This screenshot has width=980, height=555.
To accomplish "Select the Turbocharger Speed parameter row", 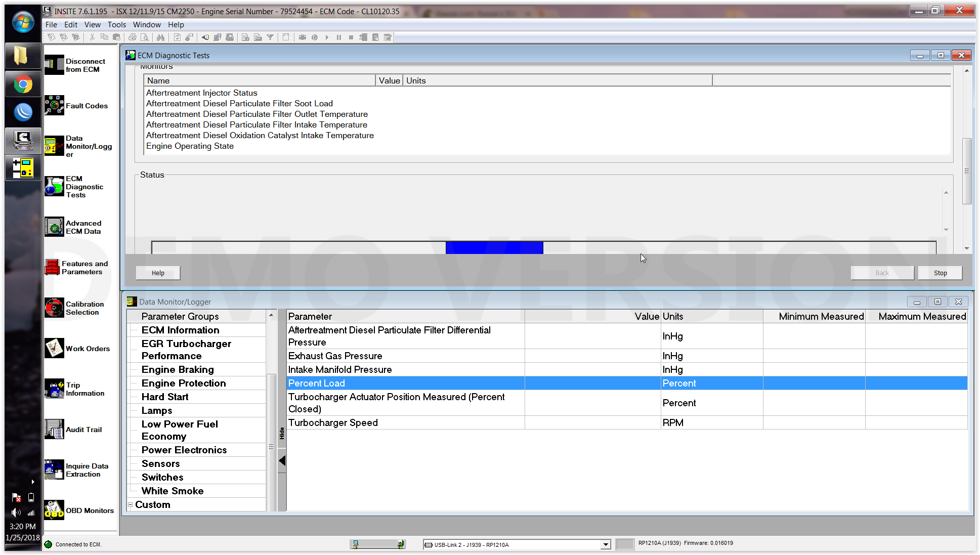I will [x=627, y=422].
